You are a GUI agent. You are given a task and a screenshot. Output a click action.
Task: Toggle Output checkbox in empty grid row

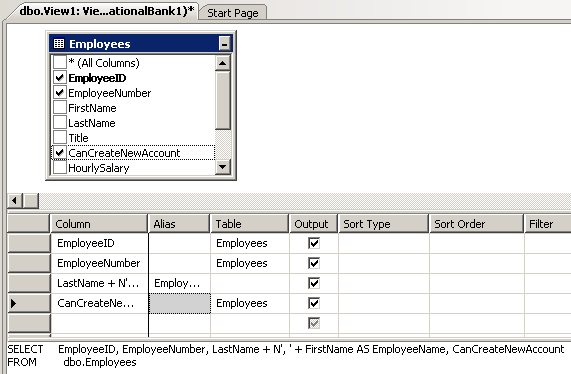pyautogui.click(x=314, y=323)
